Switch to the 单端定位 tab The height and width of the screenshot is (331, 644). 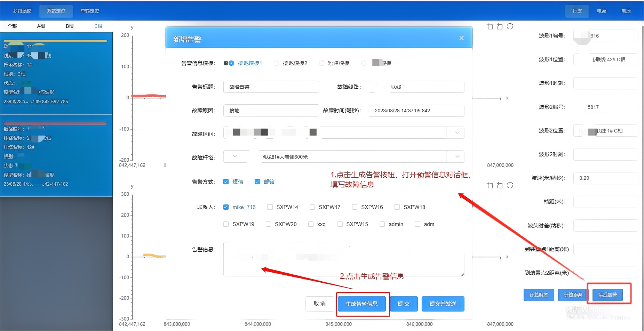point(90,11)
